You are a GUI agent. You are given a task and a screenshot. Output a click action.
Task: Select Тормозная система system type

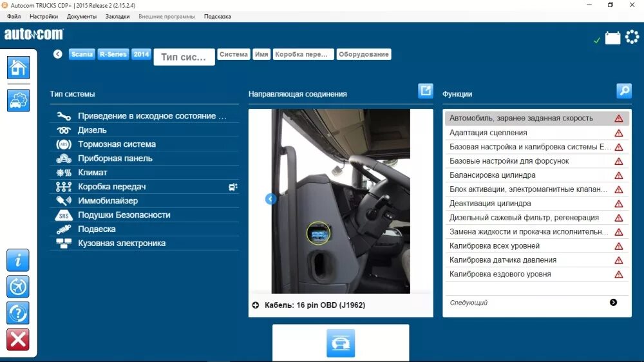pos(144,144)
